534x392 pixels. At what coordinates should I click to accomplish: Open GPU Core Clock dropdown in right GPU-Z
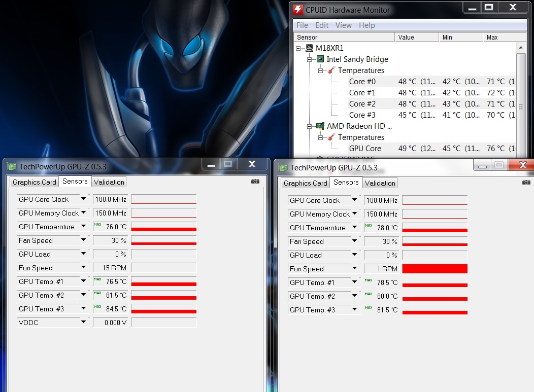tap(354, 200)
